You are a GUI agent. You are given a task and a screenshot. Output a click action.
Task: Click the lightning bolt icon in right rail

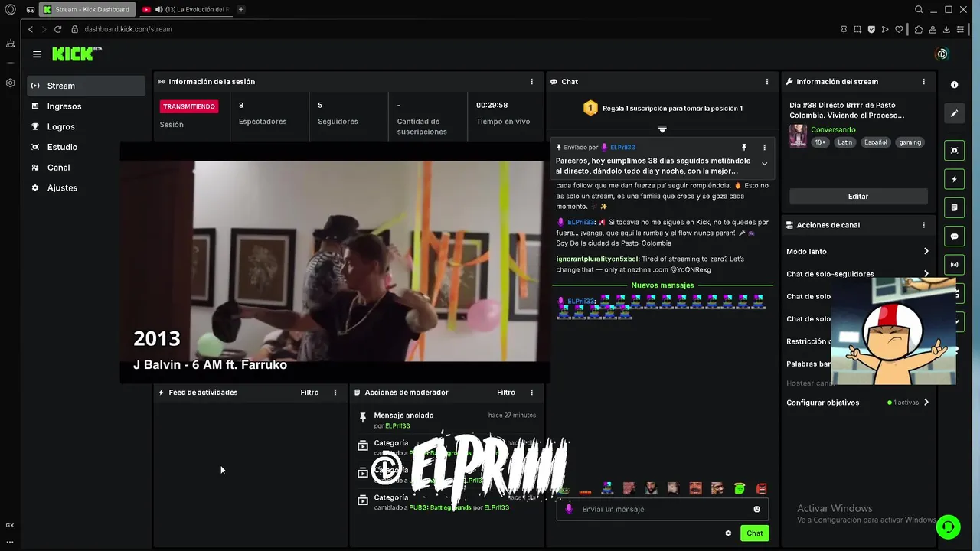click(x=954, y=179)
